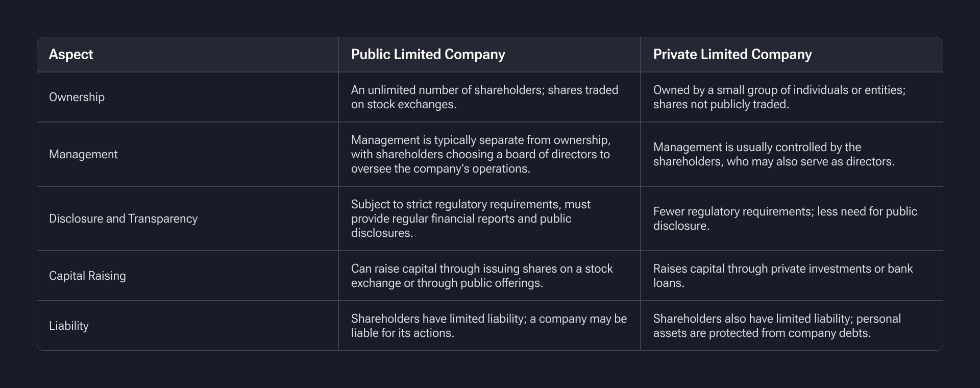This screenshot has width=980, height=388.
Task: Click the personal assets are protected cell
Action: [776, 326]
